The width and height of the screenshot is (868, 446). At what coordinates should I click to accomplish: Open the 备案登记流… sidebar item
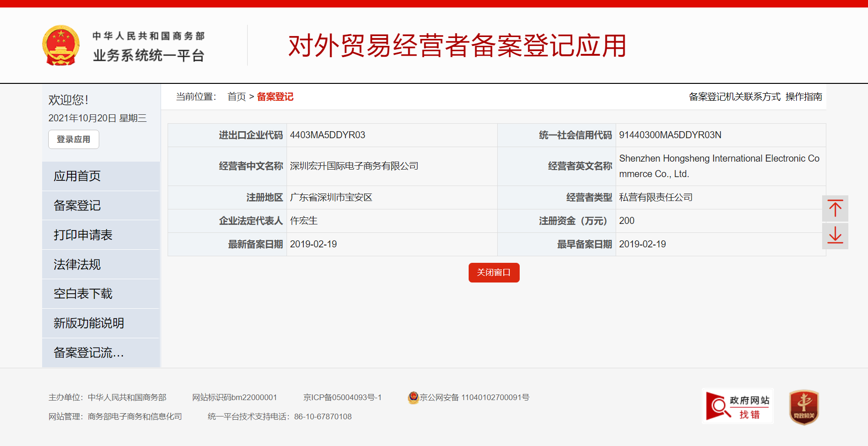(101, 353)
